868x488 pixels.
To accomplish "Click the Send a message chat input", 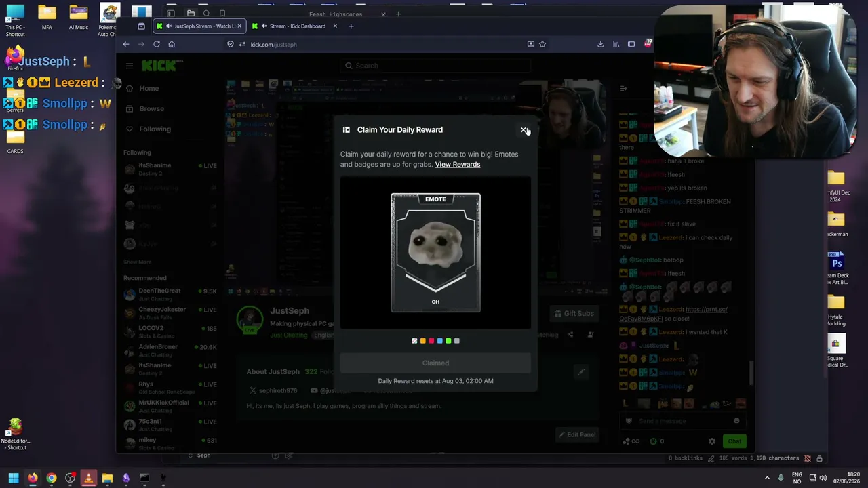I will (682, 421).
